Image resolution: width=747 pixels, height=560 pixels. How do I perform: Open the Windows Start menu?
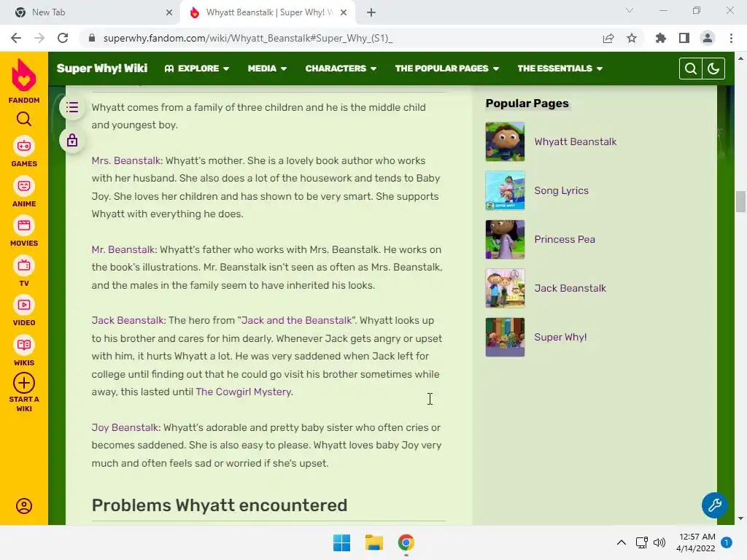341,542
